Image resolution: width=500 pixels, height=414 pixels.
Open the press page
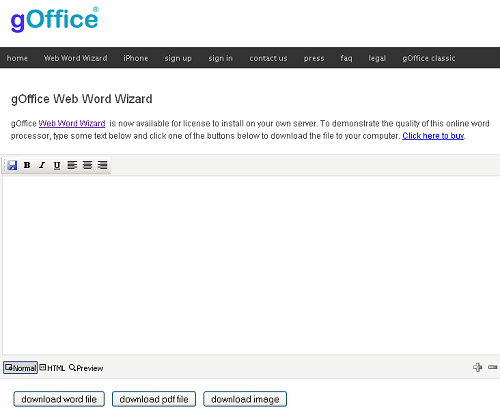click(314, 58)
